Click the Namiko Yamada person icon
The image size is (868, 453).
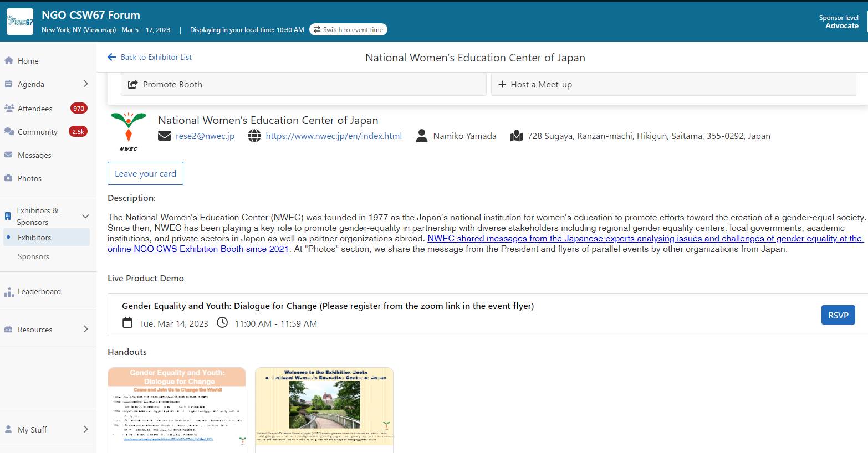tap(422, 136)
